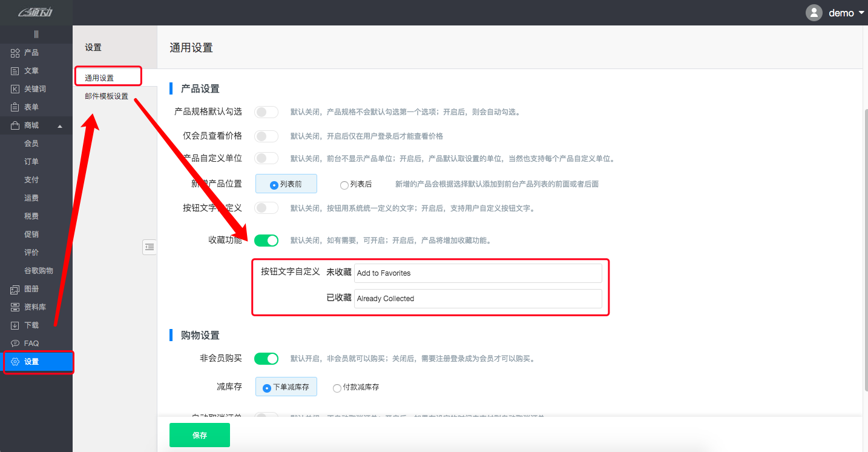The image size is (868, 452).
Task: Click the 关键词 sidebar icon
Action: coord(15,89)
